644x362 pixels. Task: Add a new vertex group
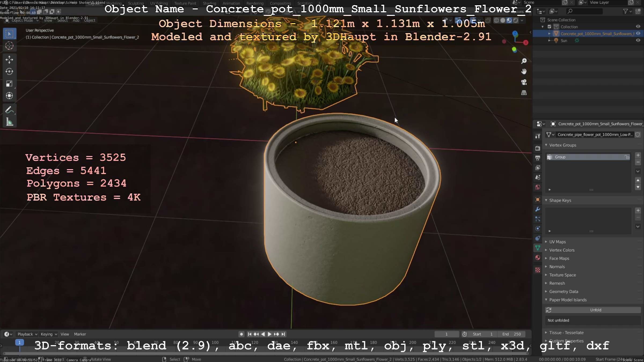pyautogui.click(x=638, y=155)
